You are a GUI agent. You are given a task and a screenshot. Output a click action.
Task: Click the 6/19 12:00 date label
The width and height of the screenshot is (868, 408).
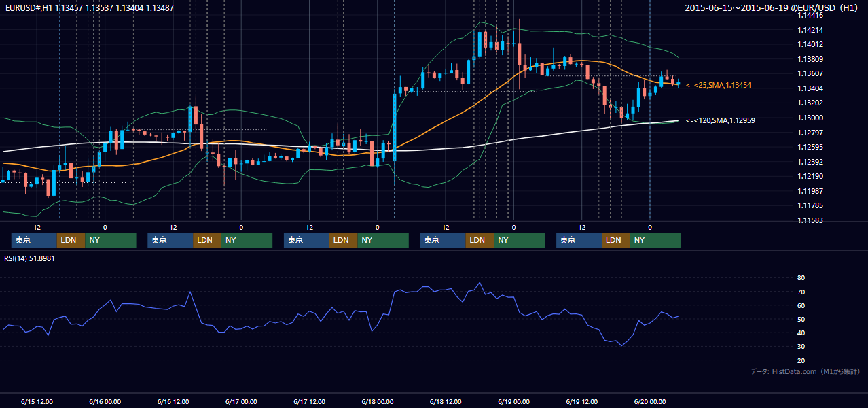pyautogui.click(x=583, y=402)
